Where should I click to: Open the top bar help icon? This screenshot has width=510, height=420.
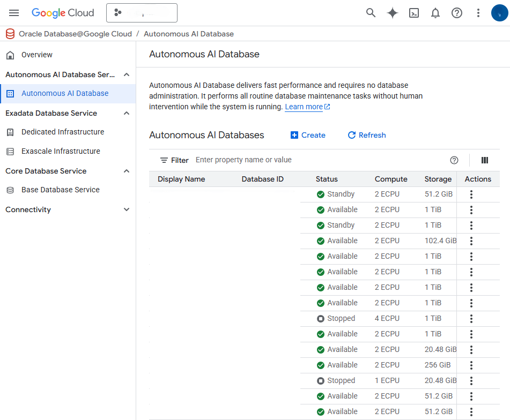pyautogui.click(x=456, y=13)
